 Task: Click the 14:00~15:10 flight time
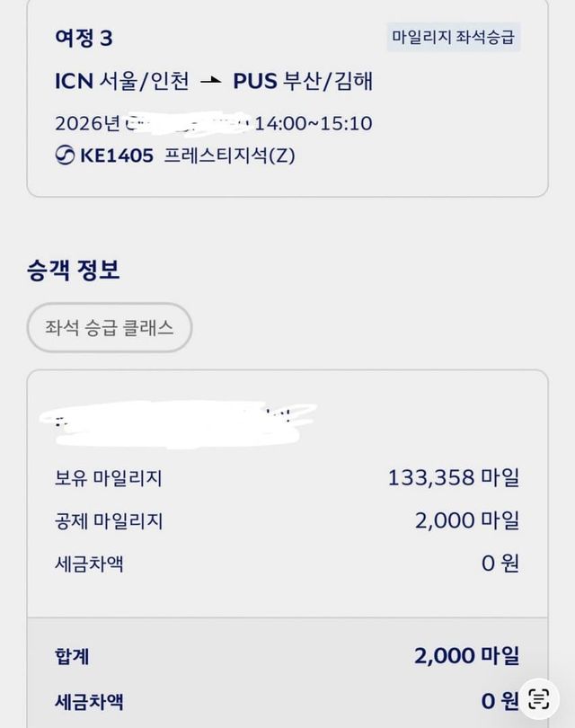coord(314,123)
